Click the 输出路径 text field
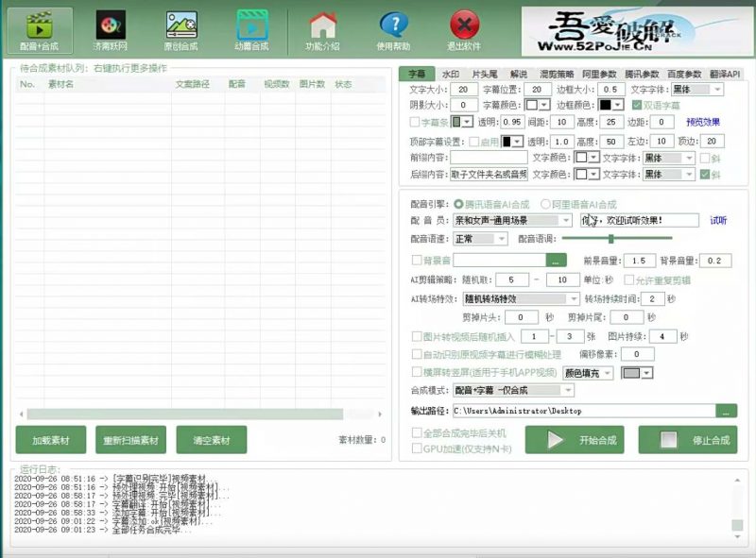 click(586, 410)
